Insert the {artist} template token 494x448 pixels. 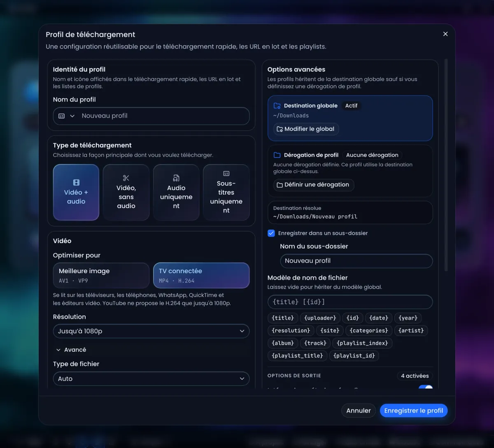(411, 330)
